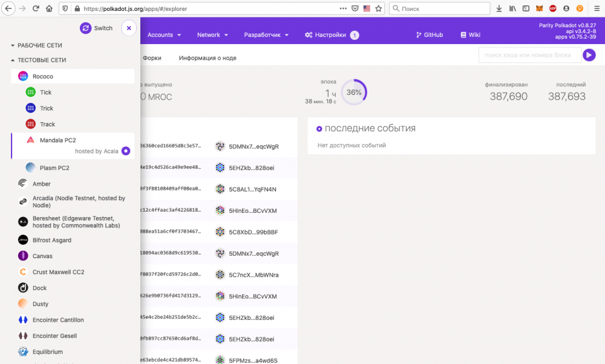605x364 pixels.
Task: Select the Dusty network icon
Action: click(23, 304)
